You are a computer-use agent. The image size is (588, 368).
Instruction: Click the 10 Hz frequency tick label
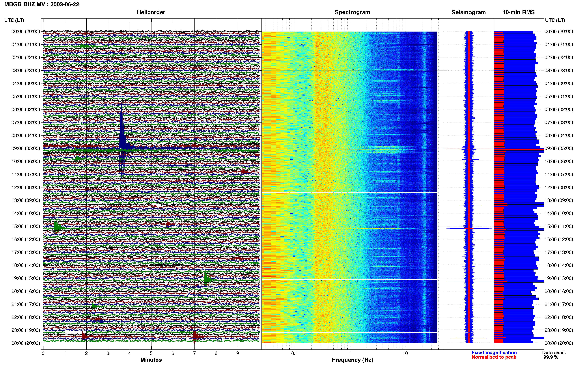pos(405,353)
